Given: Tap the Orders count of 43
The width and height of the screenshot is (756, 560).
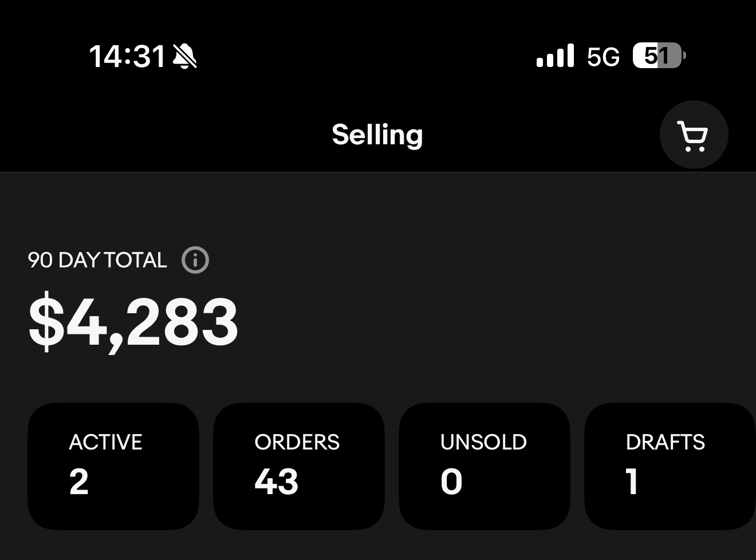Looking at the screenshot, I should 277,482.
